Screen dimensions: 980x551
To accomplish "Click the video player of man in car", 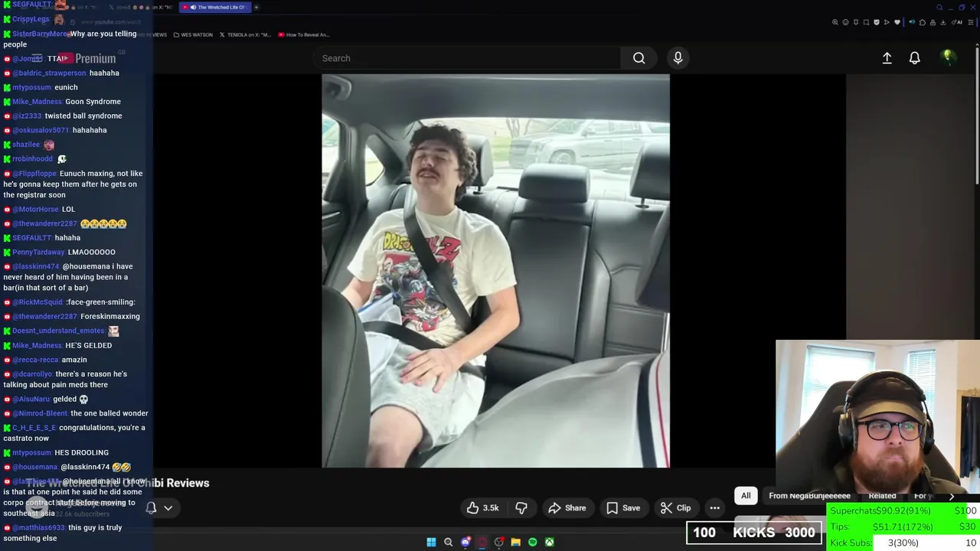I will tap(495, 270).
